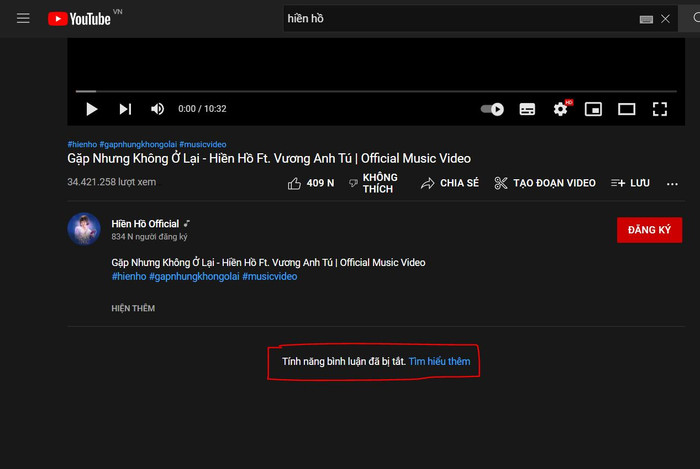The width and height of the screenshot is (700, 469).
Task: Open the player settings gear
Action: pyautogui.click(x=560, y=109)
